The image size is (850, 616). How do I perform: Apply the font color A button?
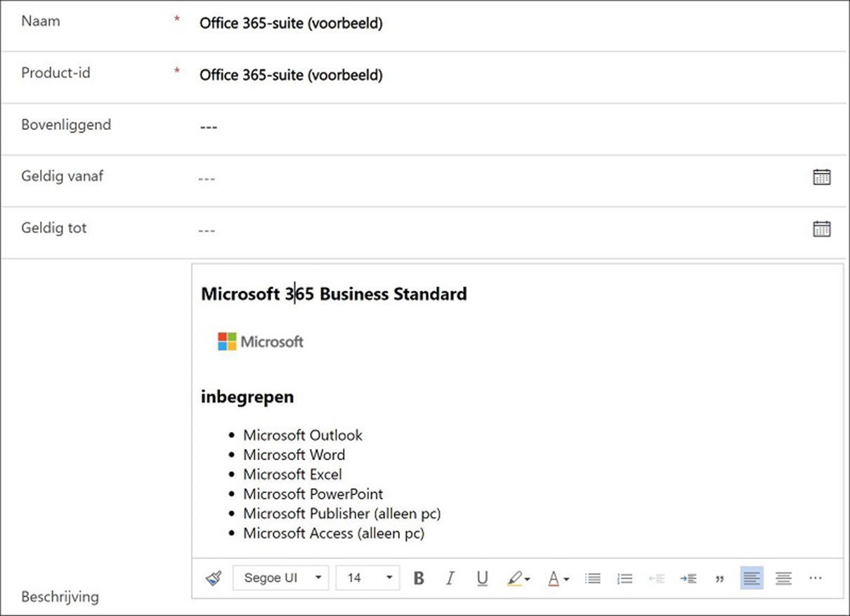point(554,578)
